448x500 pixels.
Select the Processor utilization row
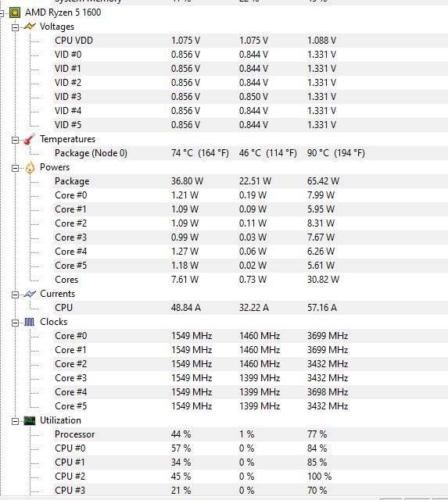(x=250, y=434)
